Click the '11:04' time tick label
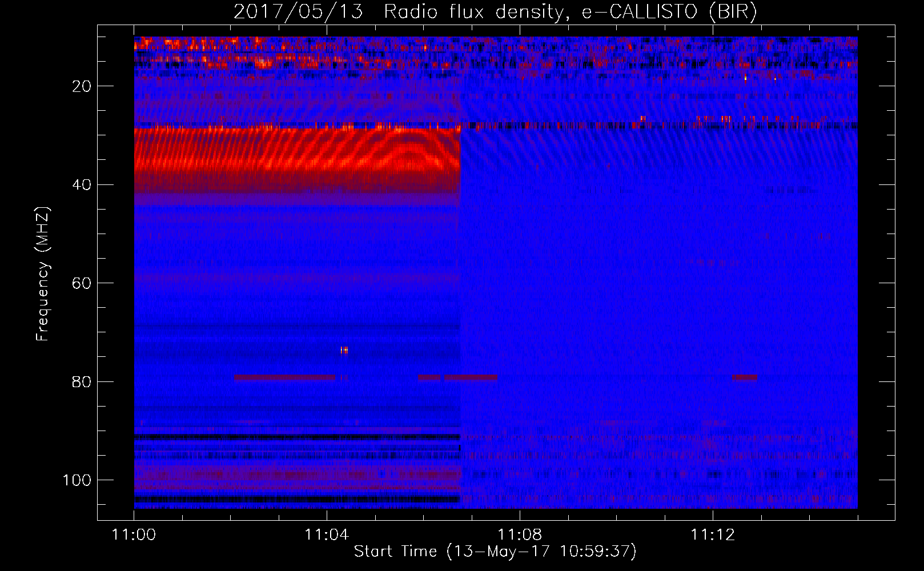Image resolution: width=924 pixels, height=571 pixels. 326,535
